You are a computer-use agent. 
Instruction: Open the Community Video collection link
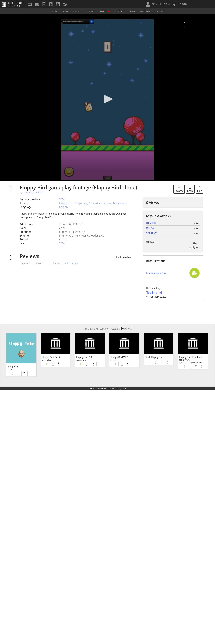pyautogui.click(x=156, y=273)
